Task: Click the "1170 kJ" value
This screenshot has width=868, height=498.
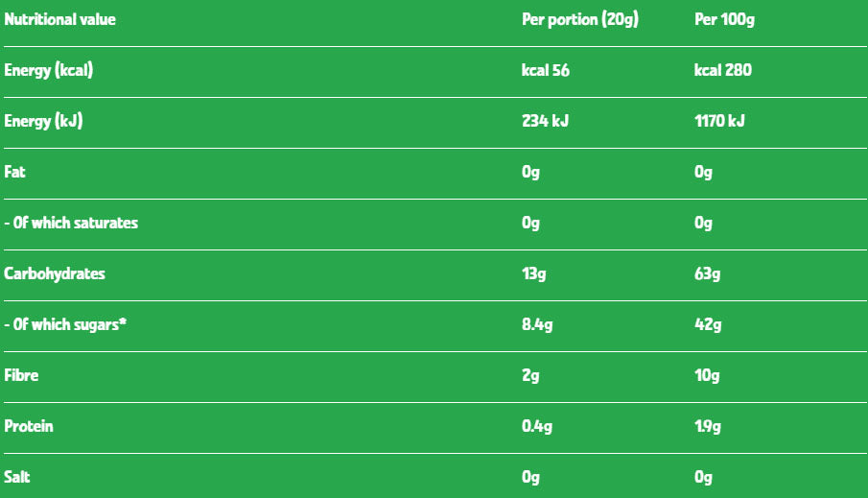Action: 719,121
